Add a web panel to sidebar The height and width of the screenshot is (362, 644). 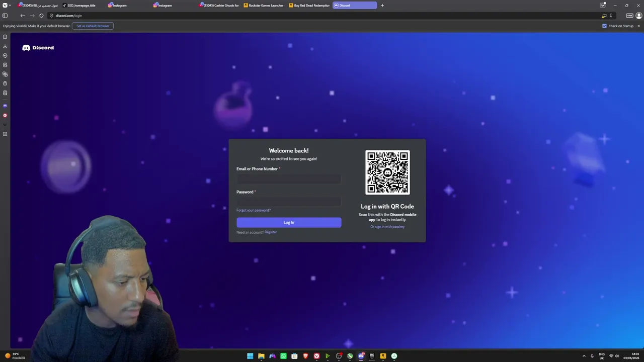(x=5, y=134)
